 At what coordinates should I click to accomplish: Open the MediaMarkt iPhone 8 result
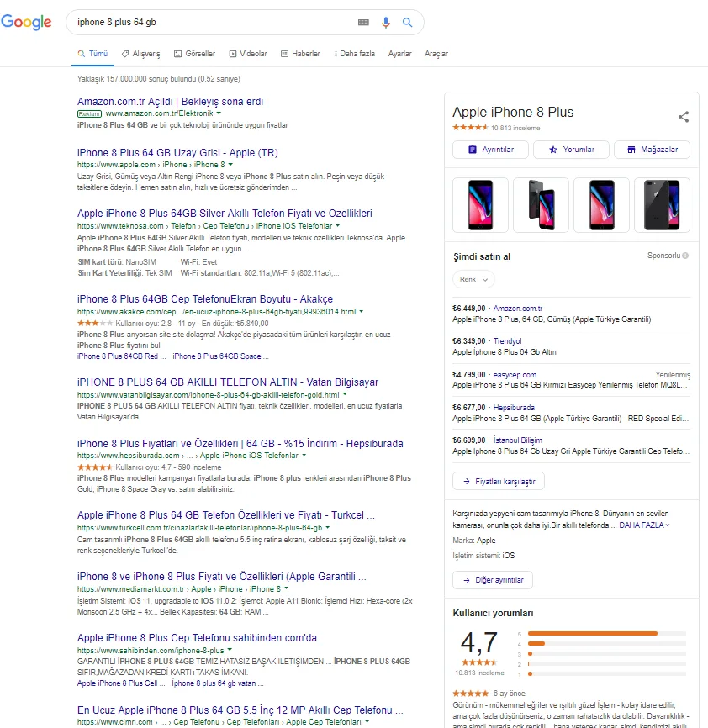click(x=221, y=576)
